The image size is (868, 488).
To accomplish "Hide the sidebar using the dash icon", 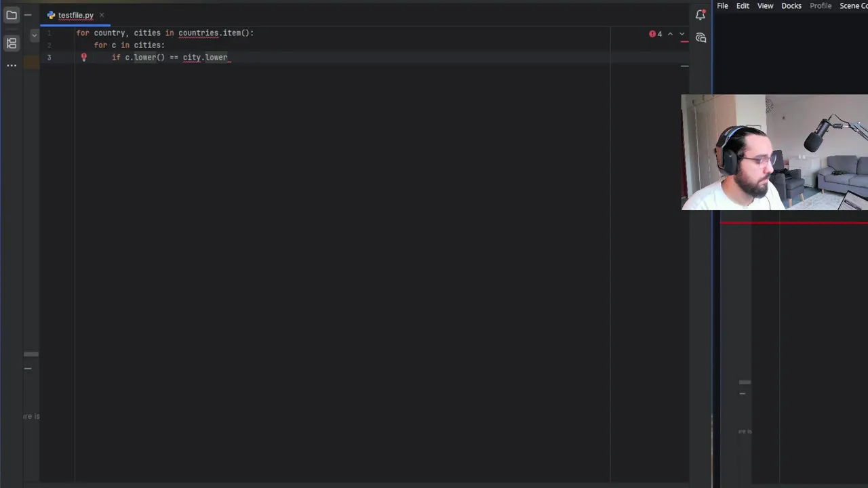I will point(28,15).
